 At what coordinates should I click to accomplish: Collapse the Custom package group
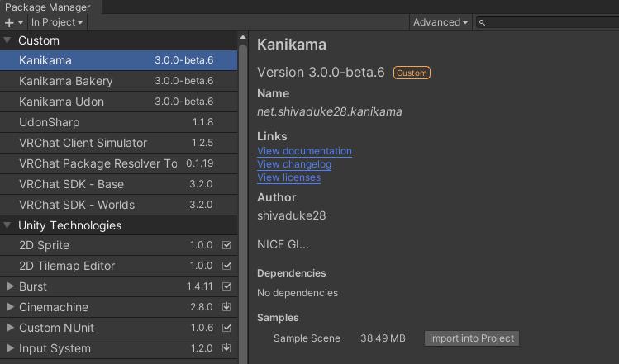click(7, 40)
